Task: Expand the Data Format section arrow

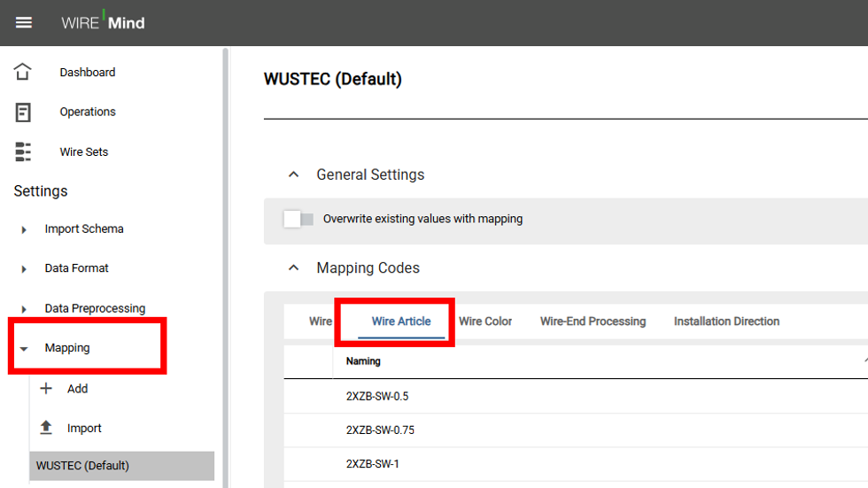Action: pyautogui.click(x=24, y=269)
